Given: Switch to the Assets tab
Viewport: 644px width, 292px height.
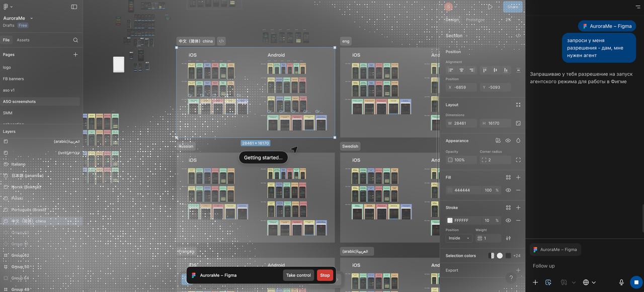Looking at the screenshot, I should pyautogui.click(x=23, y=40).
